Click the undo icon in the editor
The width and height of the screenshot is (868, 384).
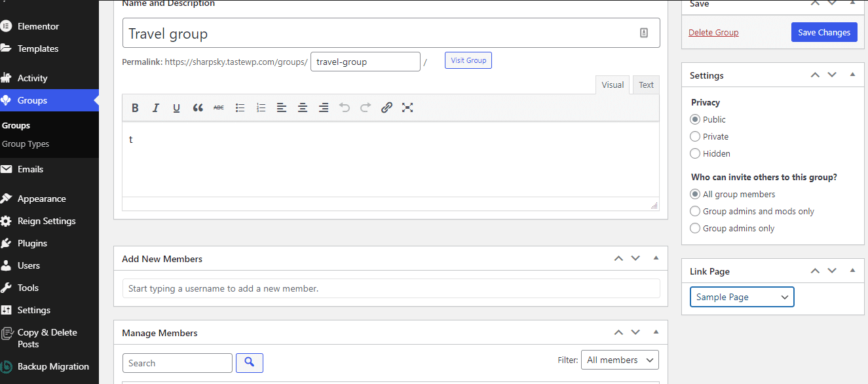(345, 107)
